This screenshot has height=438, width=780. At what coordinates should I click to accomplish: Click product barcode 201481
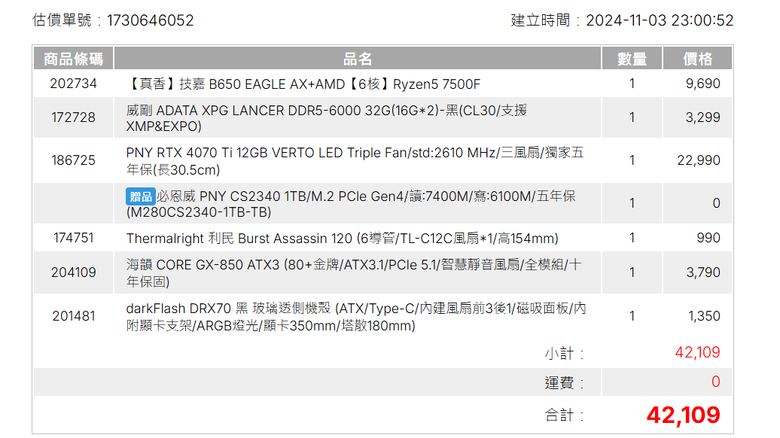click(74, 316)
